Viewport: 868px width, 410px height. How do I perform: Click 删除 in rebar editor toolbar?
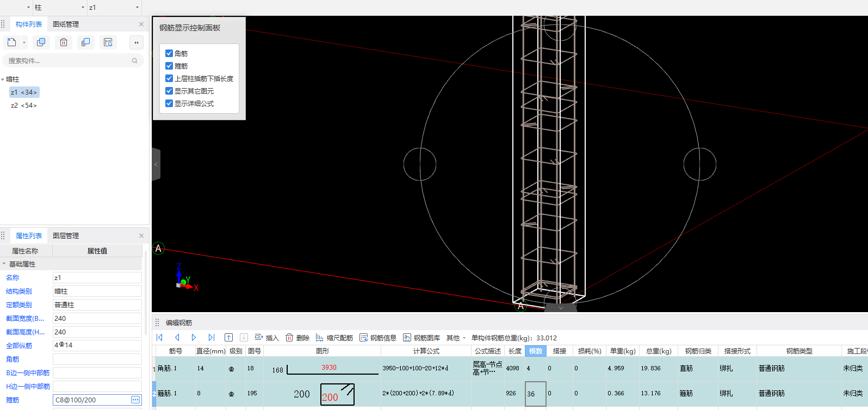coord(297,338)
